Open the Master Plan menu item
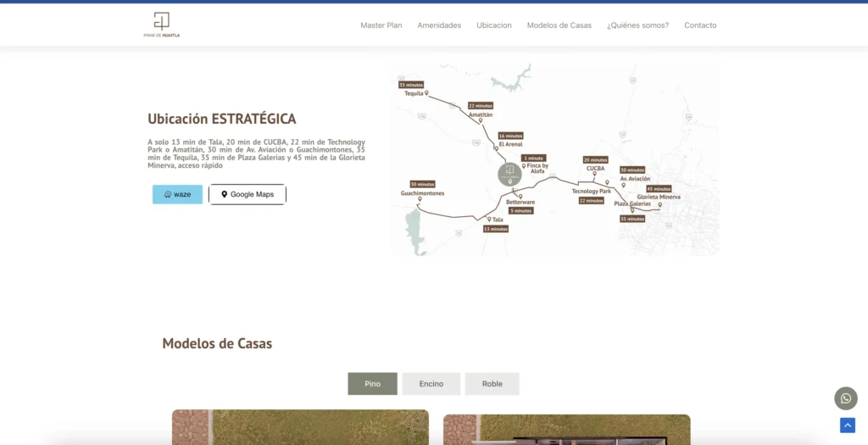Viewport: 868px width, 445px height. 381,25
